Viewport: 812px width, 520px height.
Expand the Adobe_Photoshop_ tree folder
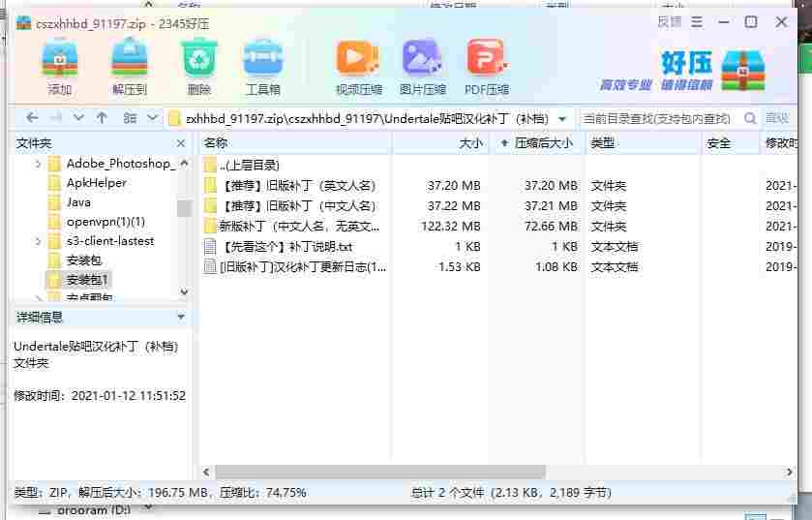coord(38,165)
